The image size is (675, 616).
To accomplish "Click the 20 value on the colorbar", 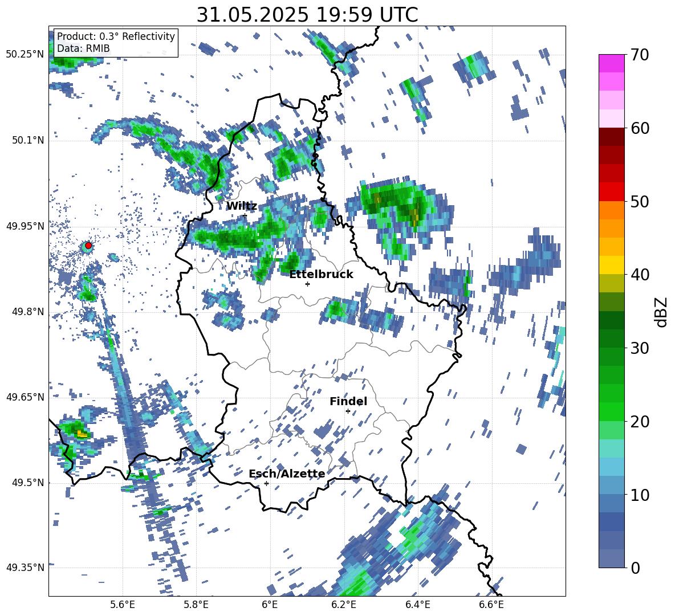I will point(639,421).
